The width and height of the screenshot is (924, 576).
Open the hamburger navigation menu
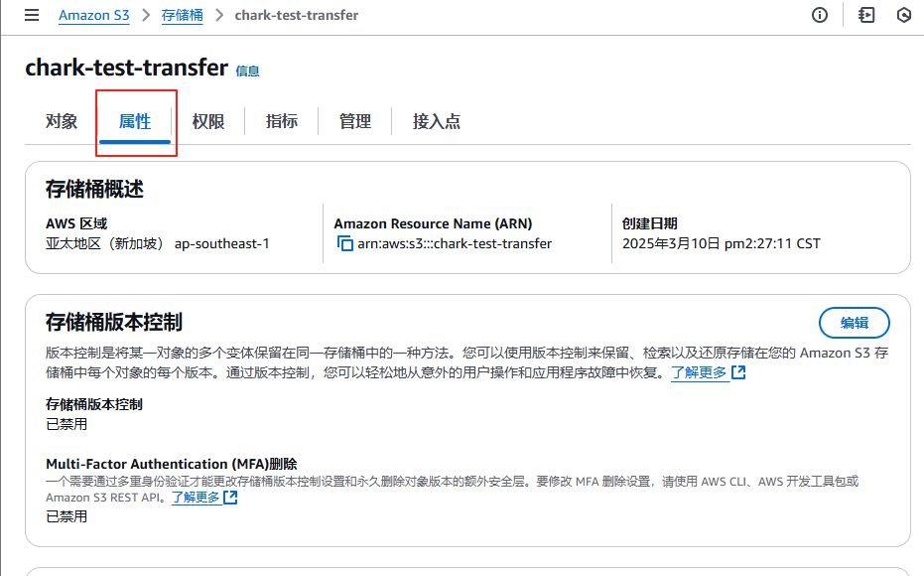click(32, 15)
